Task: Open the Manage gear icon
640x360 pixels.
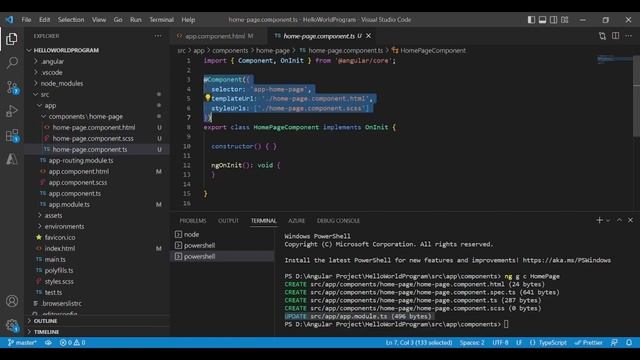Action: point(12,325)
